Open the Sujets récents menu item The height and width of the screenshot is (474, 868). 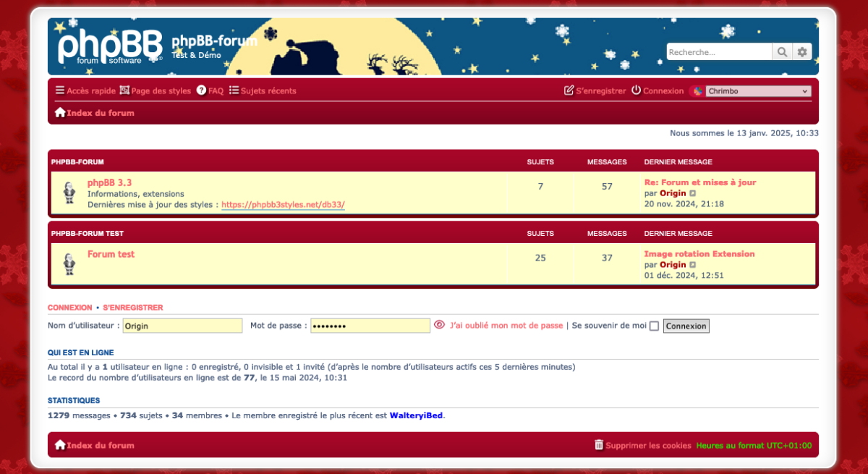263,91
